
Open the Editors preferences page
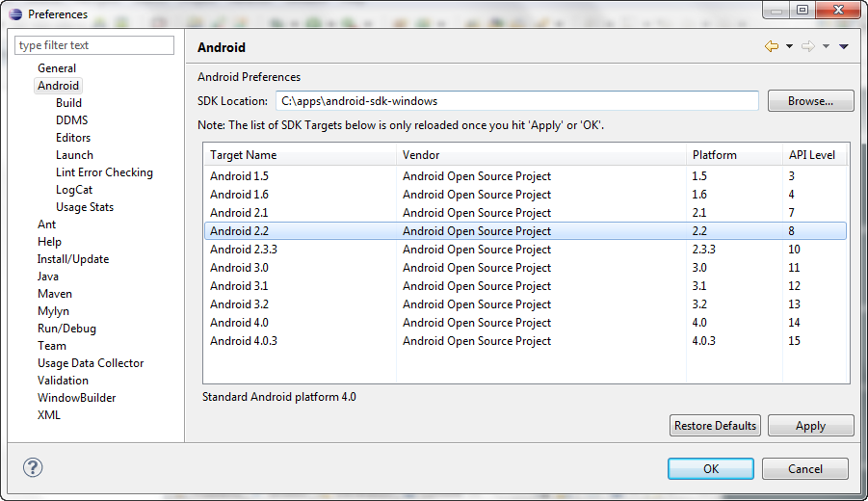point(73,137)
